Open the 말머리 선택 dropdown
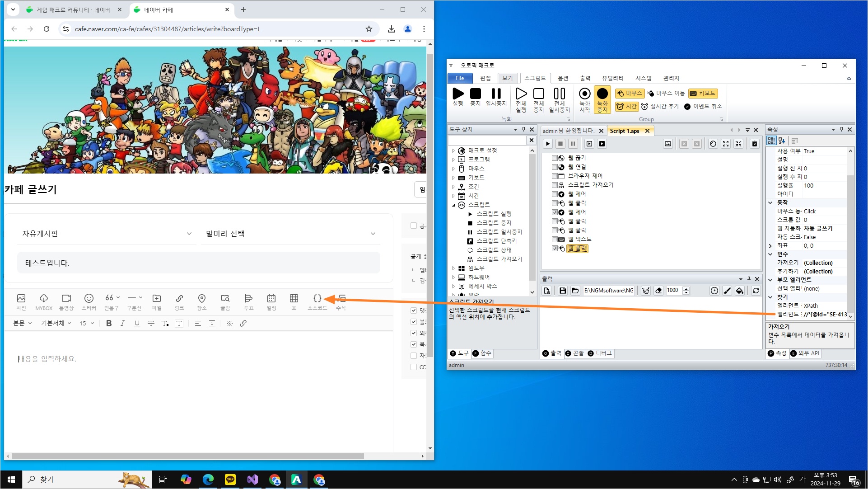 (290, 234)
